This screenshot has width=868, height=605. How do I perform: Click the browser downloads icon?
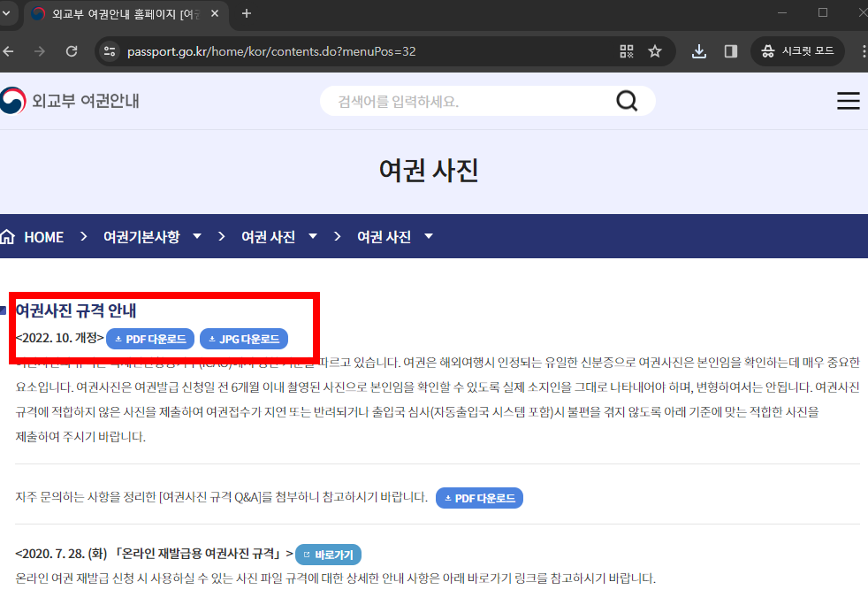[698, 51]
